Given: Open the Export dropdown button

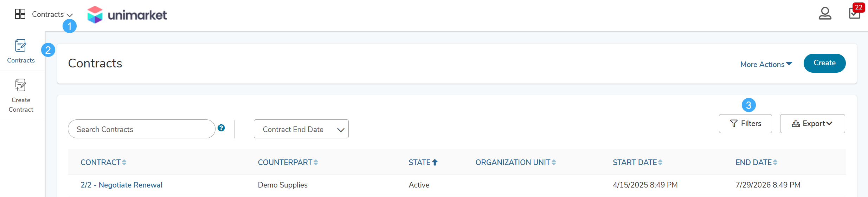Looking at the screenshot, I should click(x=812, y=124).
